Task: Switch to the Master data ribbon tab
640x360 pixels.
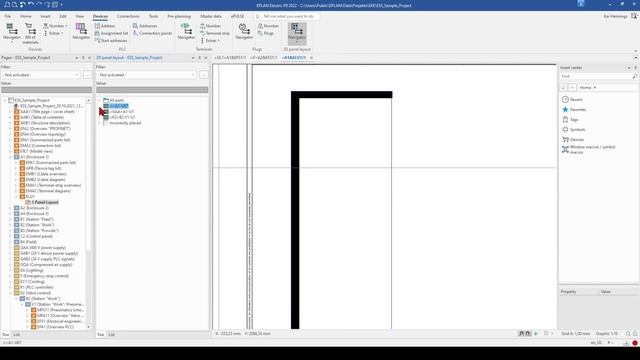Action: [211, 16]
